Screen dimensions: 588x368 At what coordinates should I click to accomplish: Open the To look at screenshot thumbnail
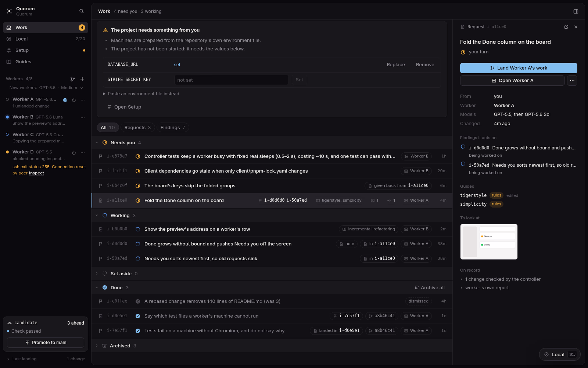489,242
